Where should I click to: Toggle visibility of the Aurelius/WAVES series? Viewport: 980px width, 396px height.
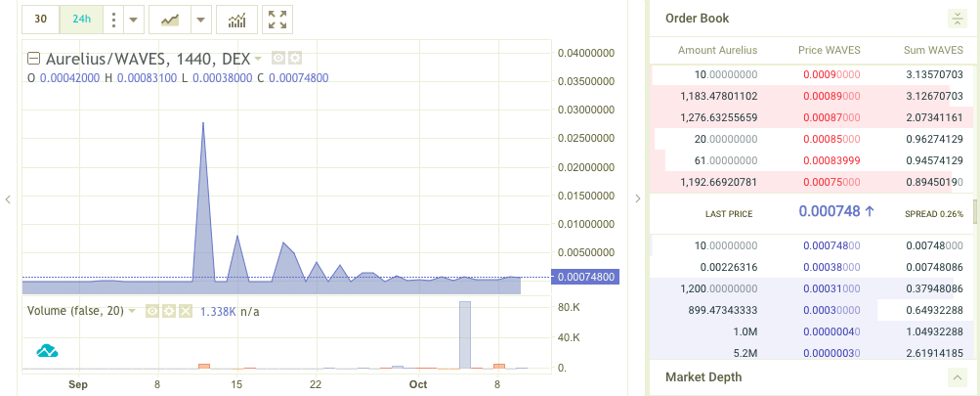278,58
